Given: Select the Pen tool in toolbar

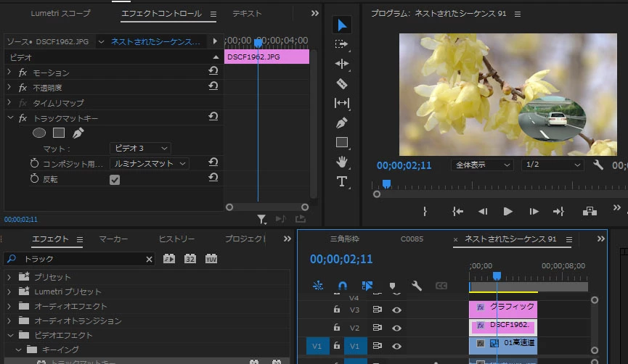Looking at the screenshot, I should click(x=342, y=123).
